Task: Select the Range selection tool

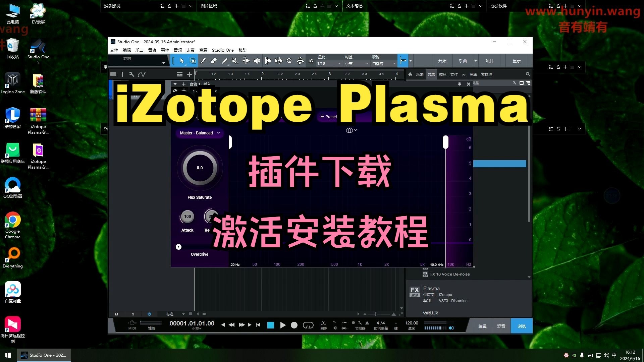Action: 193,61
